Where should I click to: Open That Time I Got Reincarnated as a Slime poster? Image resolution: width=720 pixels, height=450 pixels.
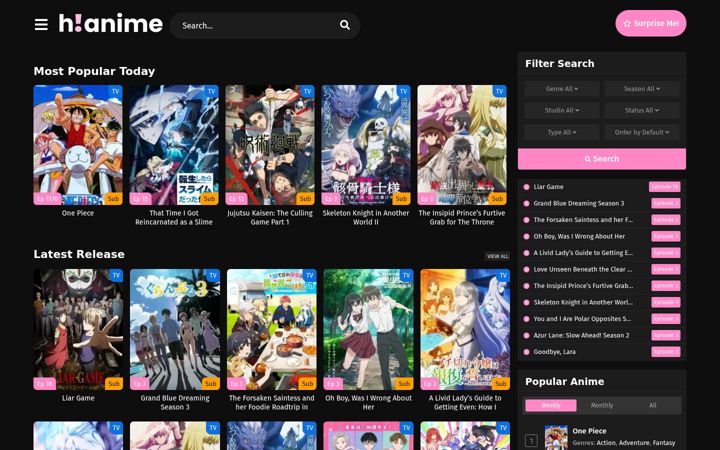[174, 145]
